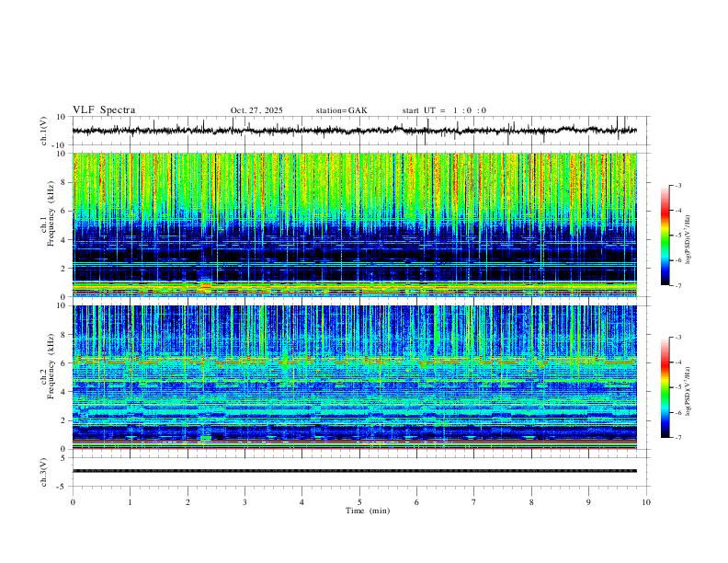
Task: Click the 'station=GAK' label
Action: point(342,110)
